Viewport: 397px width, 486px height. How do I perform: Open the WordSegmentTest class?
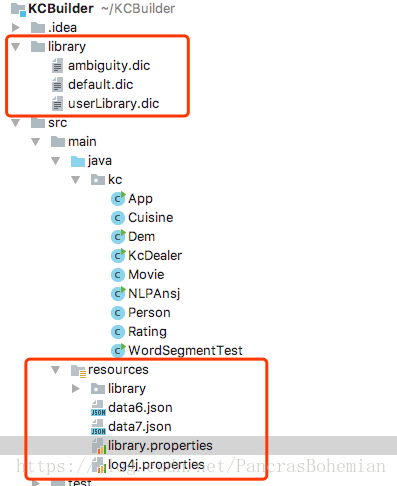tap(185, 351)
